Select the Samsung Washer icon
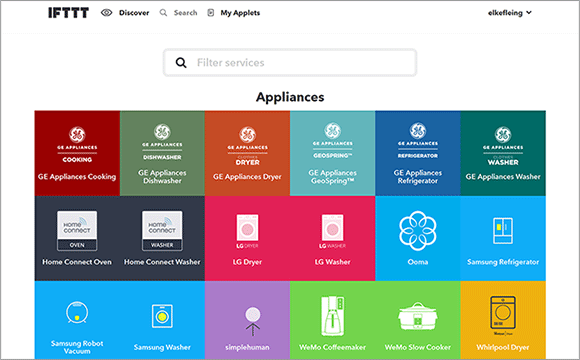The width and height of the screenshot is (580, 360). coord(162,316)
